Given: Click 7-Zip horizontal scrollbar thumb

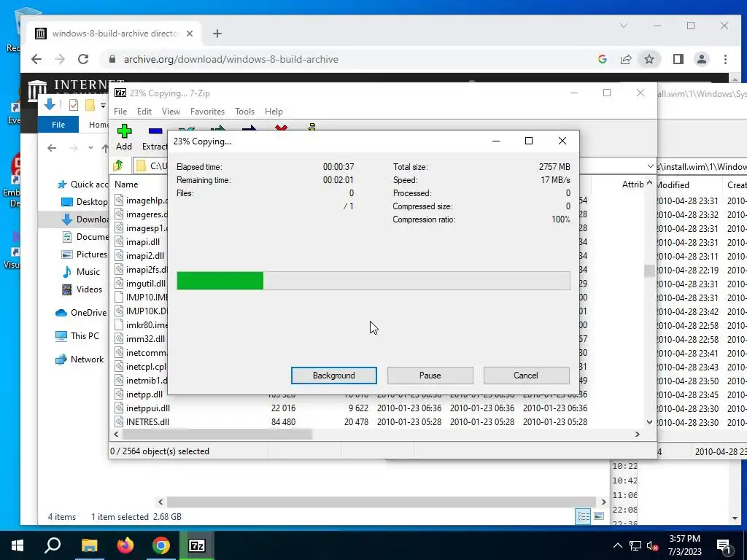Looking at the screenshot, I should [217, 435].
